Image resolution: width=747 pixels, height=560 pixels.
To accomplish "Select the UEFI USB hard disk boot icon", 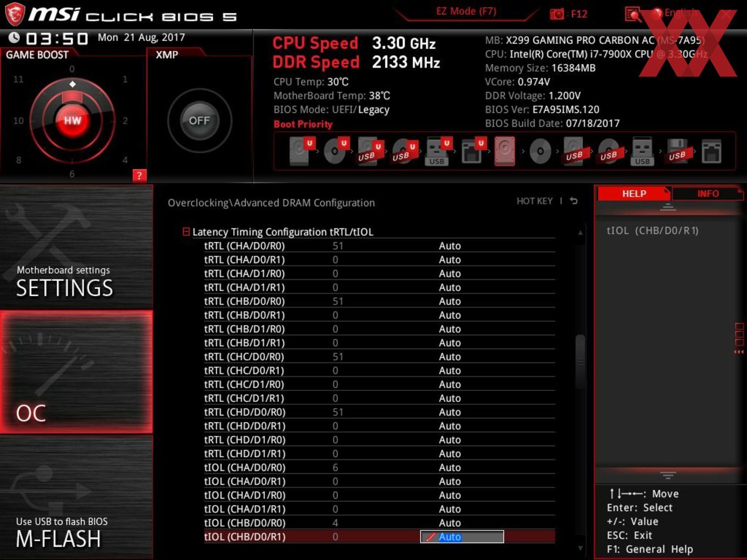I will (369, 151).
